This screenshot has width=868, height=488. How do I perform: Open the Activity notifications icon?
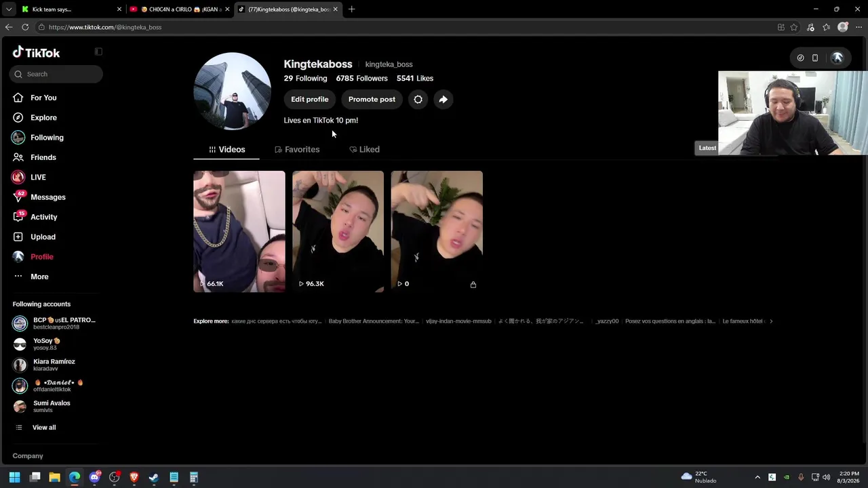[x=18, y=217]
